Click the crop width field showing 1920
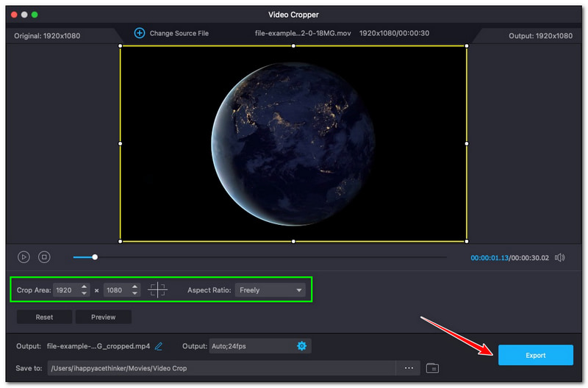Viewport: 588px width, 388px height. (x=66, y=290)
